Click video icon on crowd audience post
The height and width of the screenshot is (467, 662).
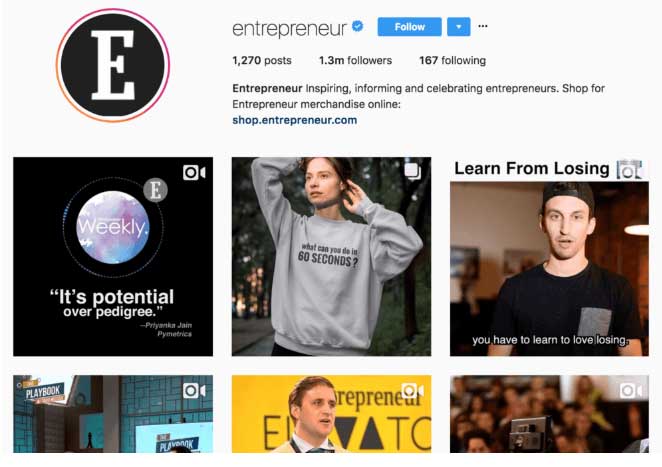(x=631, y=391)
